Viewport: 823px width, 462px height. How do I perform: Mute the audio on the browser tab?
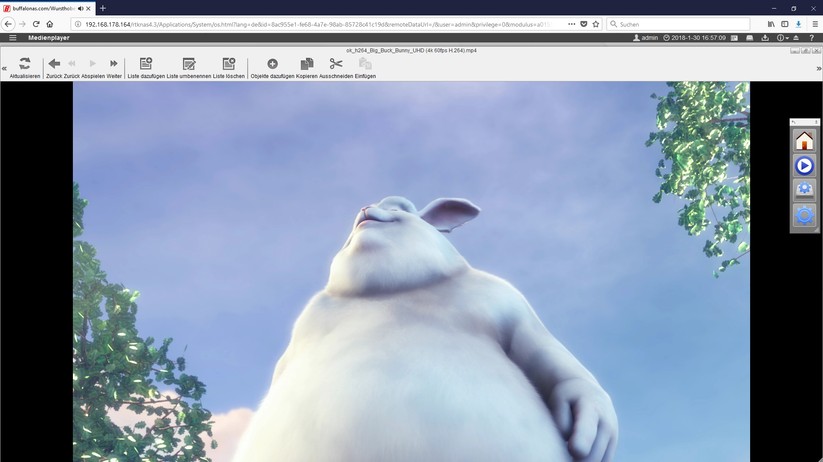point(79,8)
